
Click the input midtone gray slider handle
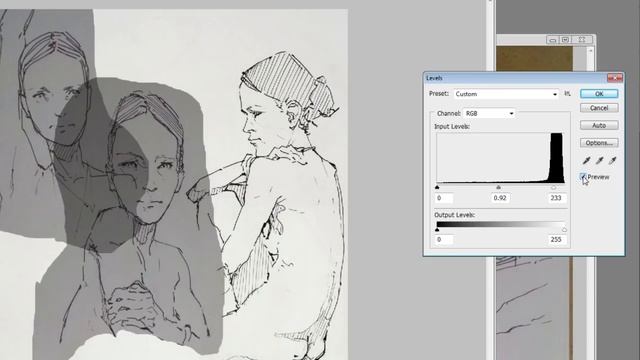click(x=498, y=187)
